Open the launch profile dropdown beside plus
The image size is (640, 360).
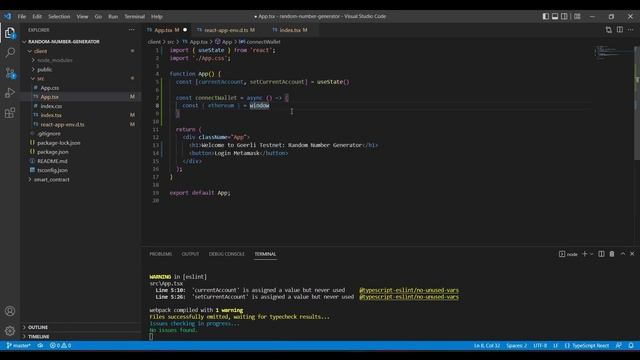(x=591, y=254)
